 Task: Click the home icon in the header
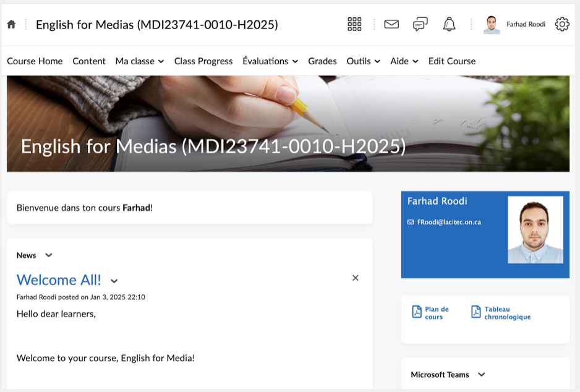coord(11,25)
